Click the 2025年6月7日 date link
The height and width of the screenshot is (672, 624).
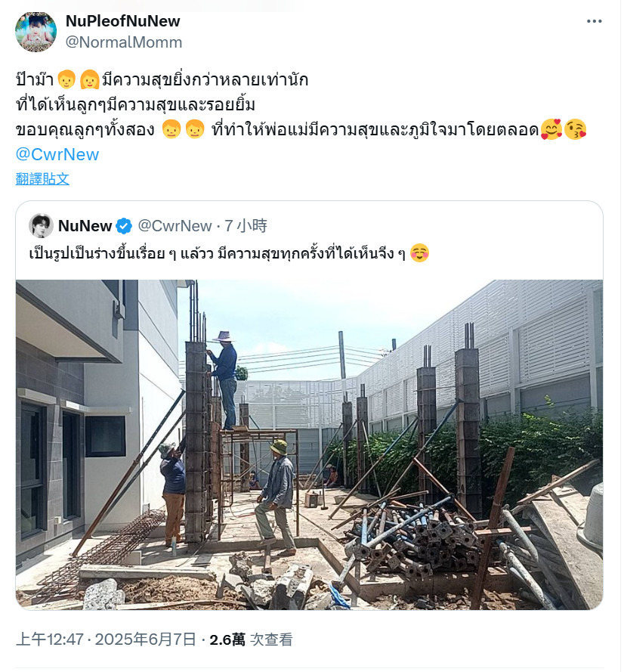pos(146,639)
